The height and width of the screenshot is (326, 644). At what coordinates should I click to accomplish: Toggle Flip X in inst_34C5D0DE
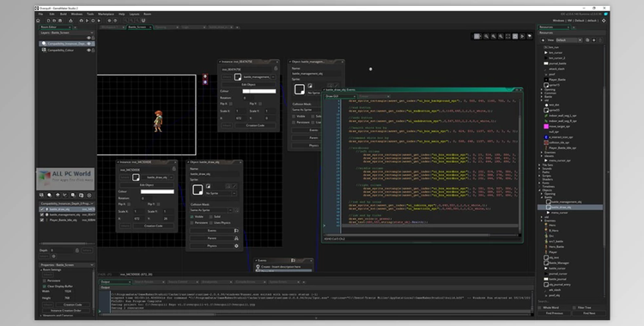tap(129, 204)
